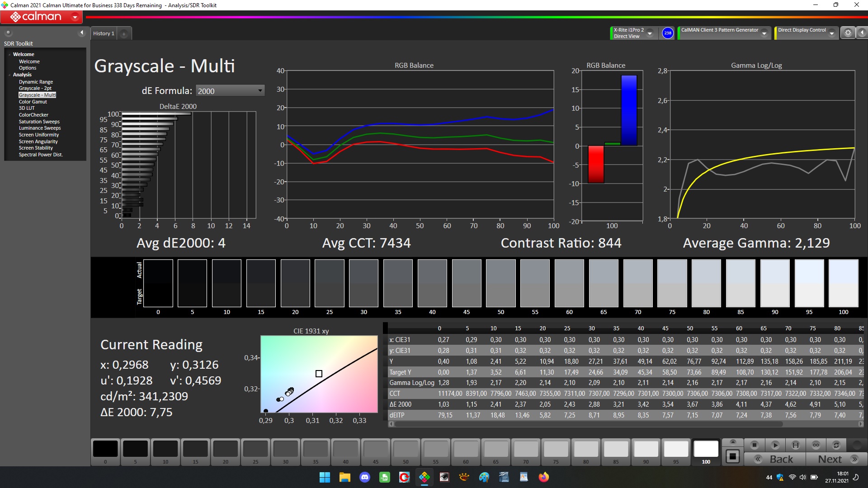Image resolution: width=868 pixels, height=488 pixels.
Task: Collapse right panel arrow near gear
Action: click(862, 33)
